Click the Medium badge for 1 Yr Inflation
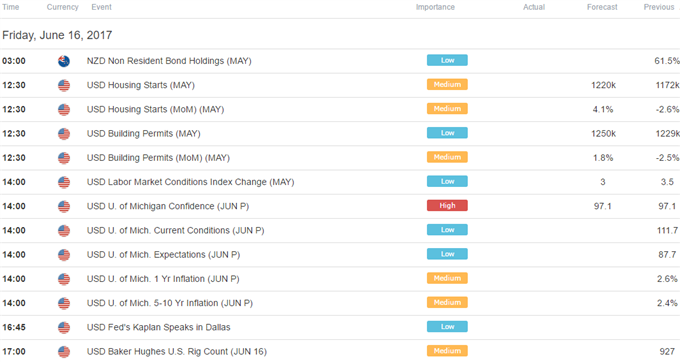Viewport: 680px width, 362px height. (447, 278)
